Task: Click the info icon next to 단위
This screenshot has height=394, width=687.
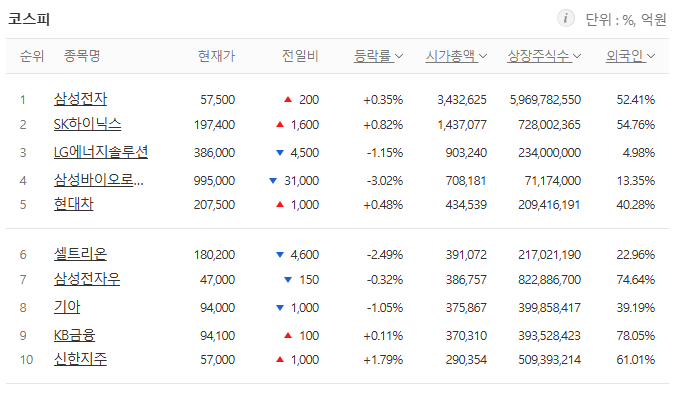Action: [x=566, y=18]
